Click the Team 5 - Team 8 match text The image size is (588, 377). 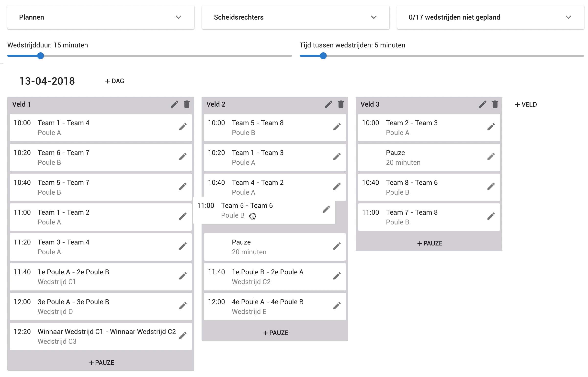point(258,123)
